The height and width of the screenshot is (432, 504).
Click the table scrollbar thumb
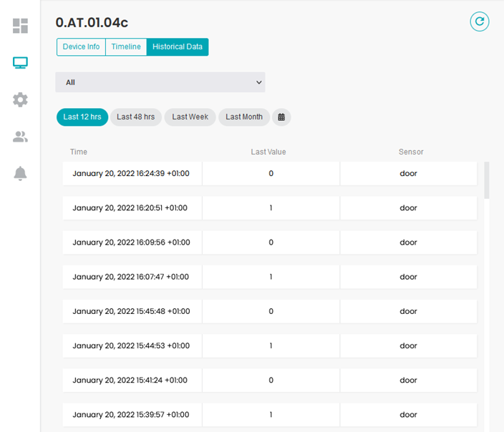[487, 180]
